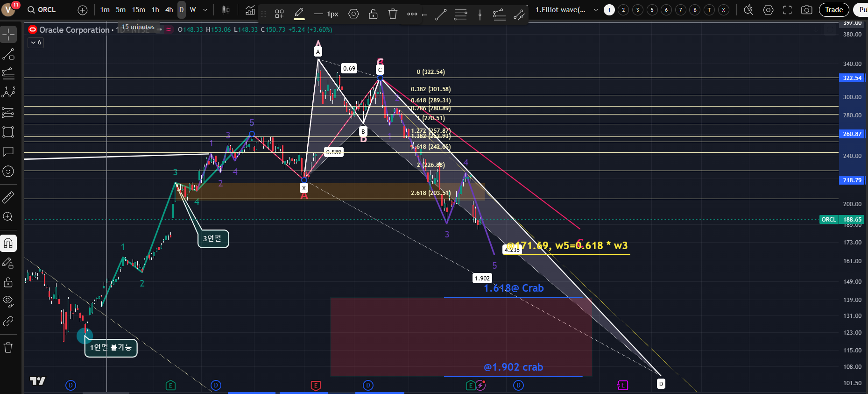Delete selected drawing with floating trash icon
Screen dimensions: 868x394
(x=393, y=14)
